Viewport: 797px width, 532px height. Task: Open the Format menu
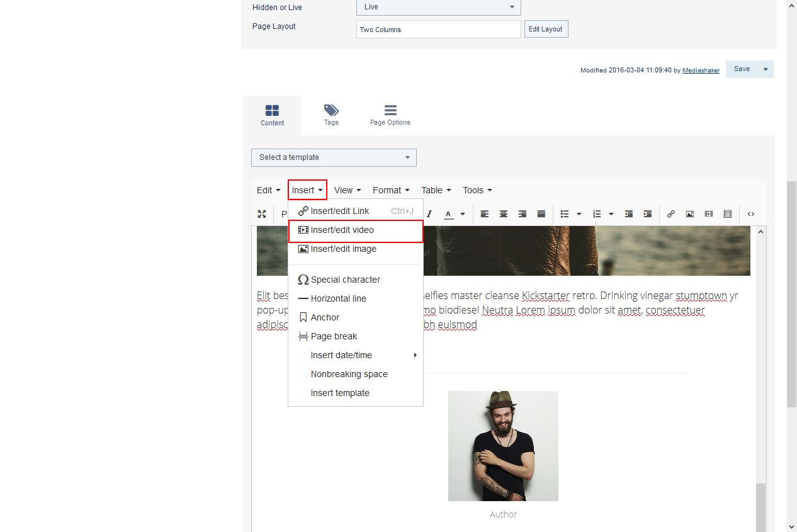point(391,190)
